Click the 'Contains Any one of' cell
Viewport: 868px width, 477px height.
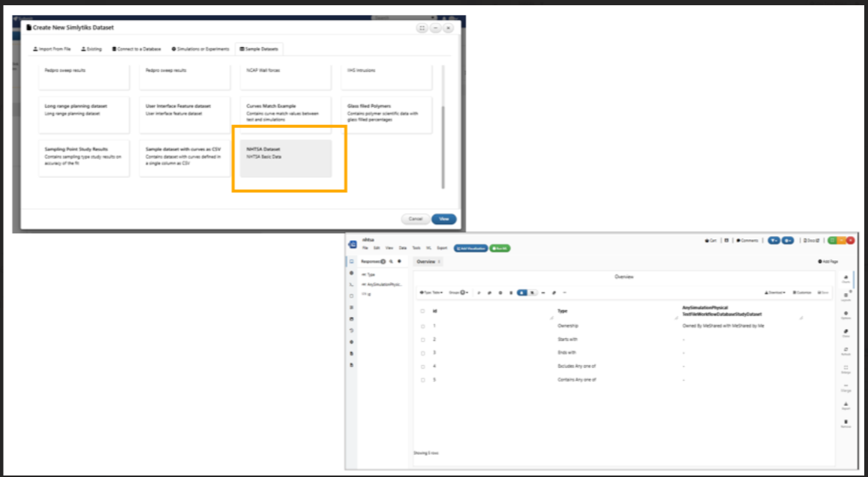coord(577,380)
